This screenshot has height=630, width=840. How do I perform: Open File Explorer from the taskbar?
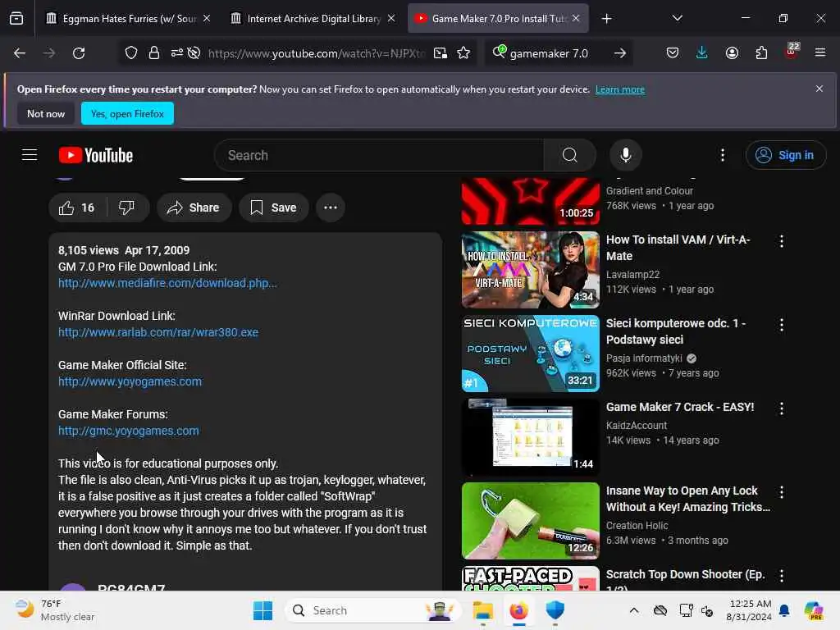pyautogui.click(x=482, y=610)
